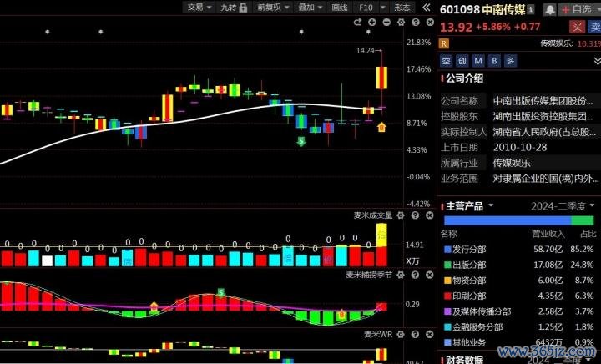Toggle the 九转 locked indicator
Screen dimensions: 601x364
[234, 8]
